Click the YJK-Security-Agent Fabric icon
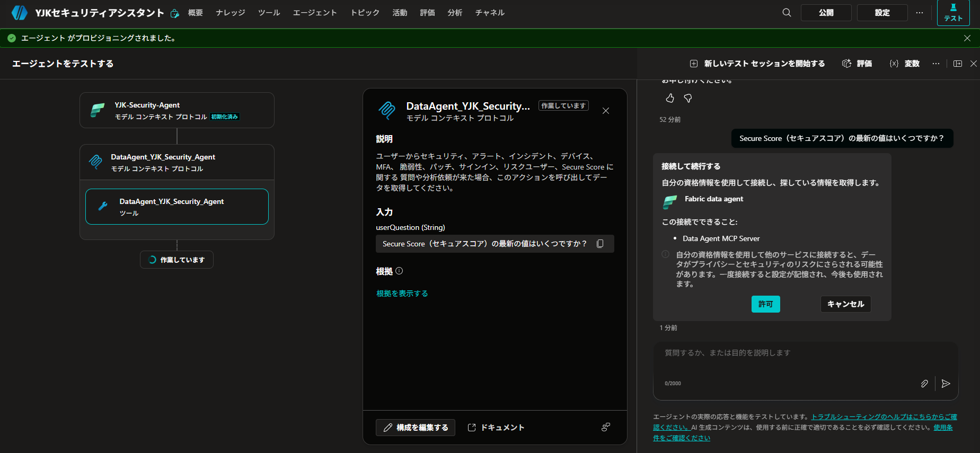 (x=98, y=110)
